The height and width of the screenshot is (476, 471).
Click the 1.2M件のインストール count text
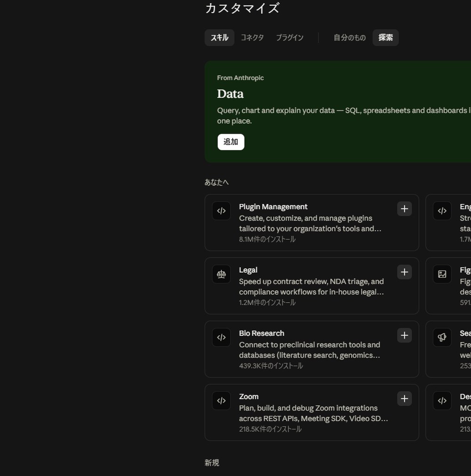(x=267, y=303)
